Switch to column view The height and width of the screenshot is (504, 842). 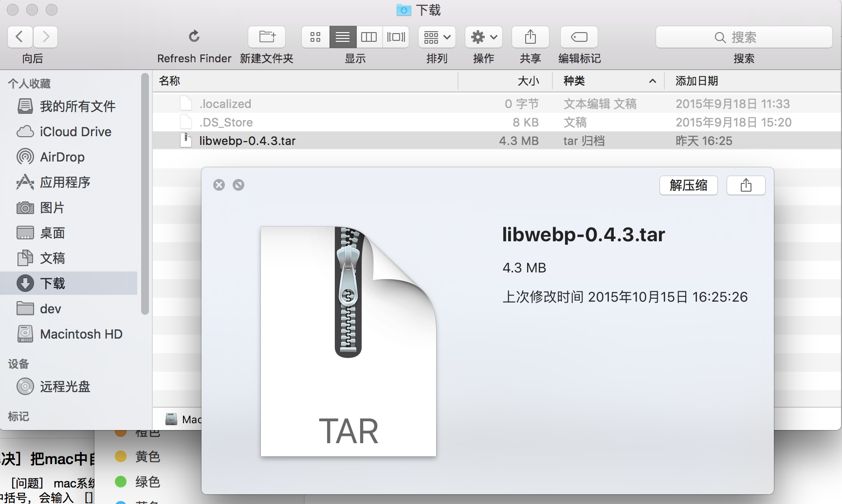coord(369,37)
